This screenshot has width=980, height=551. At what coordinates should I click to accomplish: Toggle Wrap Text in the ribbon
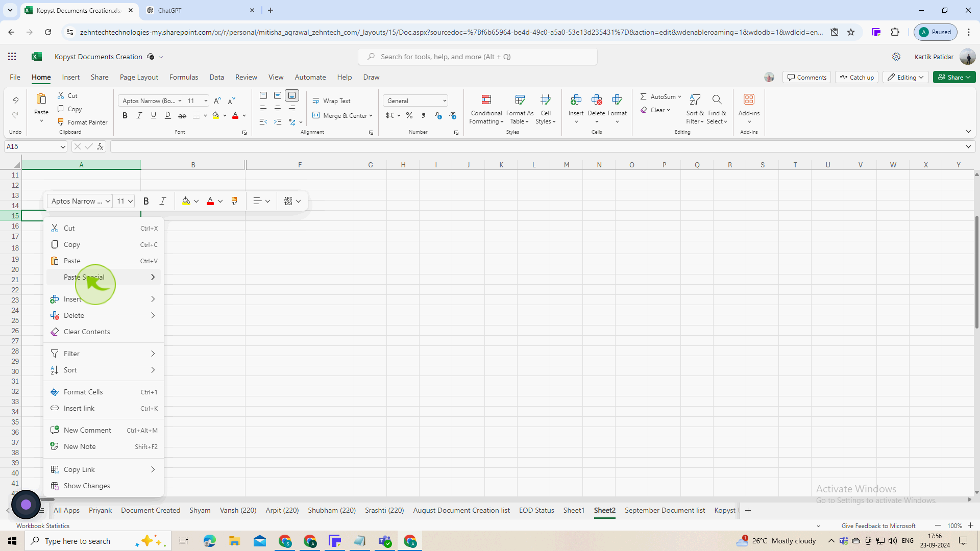332,101
